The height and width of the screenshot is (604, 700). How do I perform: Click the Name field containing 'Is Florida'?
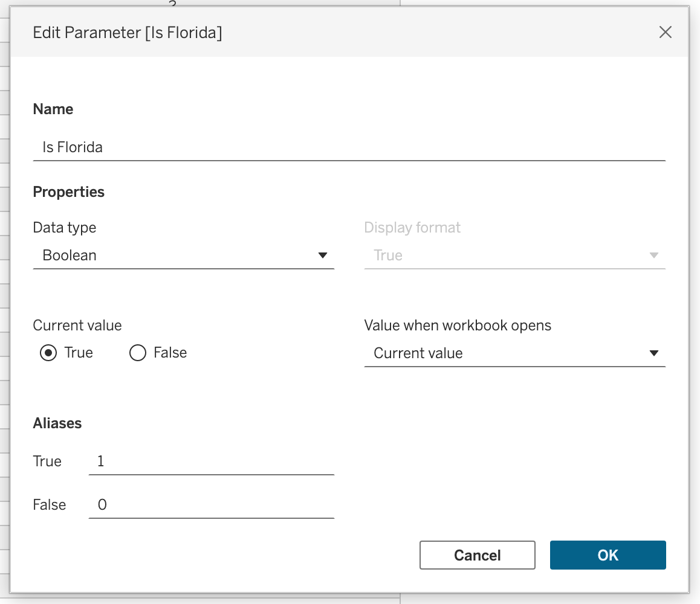(348, 147)
